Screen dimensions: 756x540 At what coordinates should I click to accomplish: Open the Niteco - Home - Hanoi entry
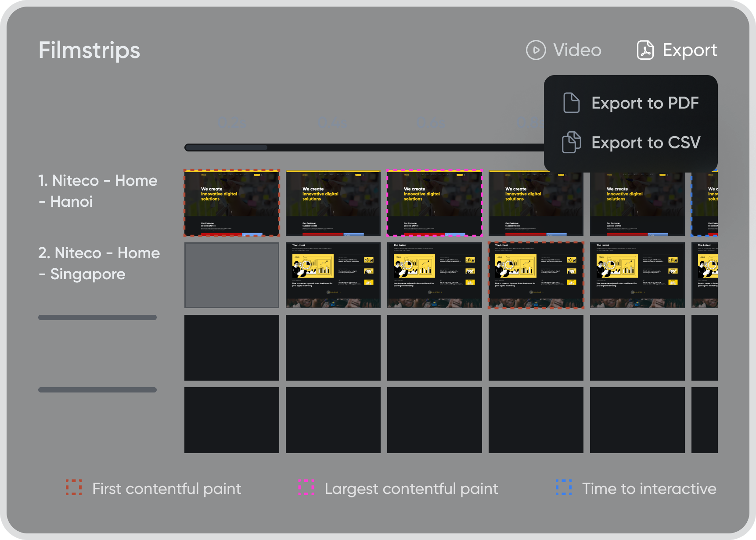(x=97, y=191)
